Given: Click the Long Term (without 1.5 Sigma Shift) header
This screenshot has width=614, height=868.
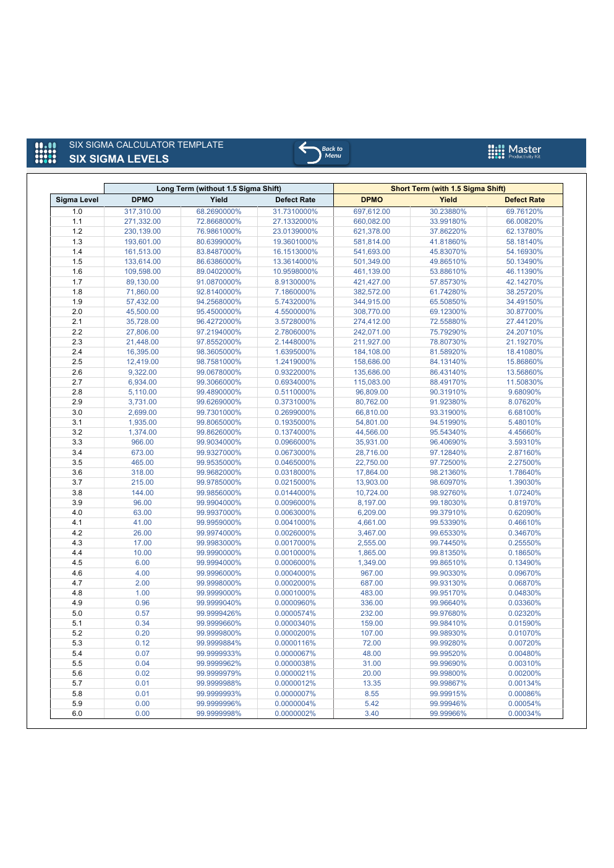Looking at the screenshot, I should pyautogui.click(x=219, y=189).
